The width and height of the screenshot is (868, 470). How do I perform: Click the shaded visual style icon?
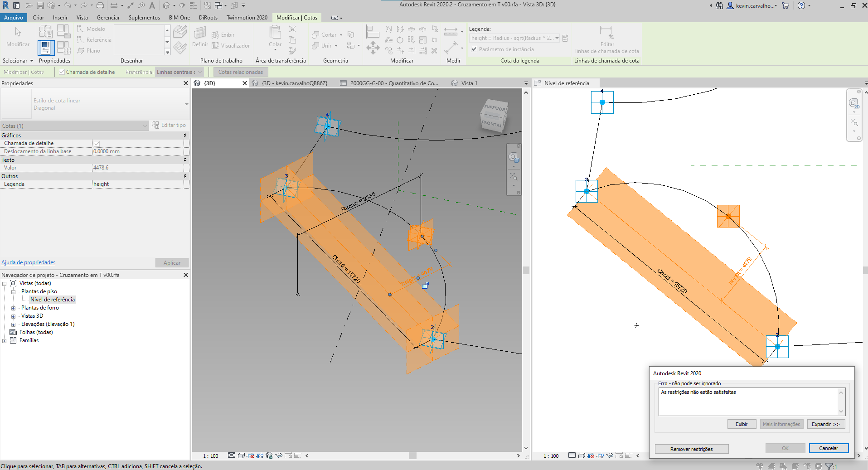click(241, 456)
